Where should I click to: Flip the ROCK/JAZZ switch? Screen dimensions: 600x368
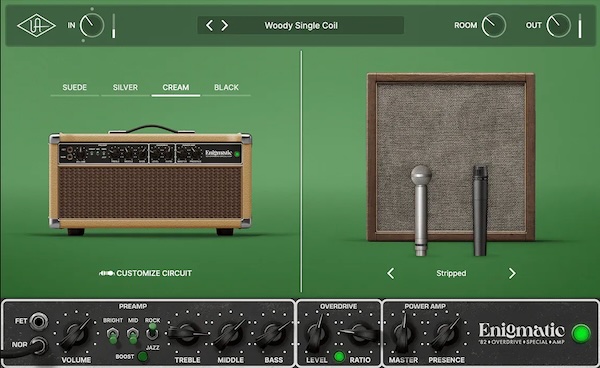click(152, 332)
